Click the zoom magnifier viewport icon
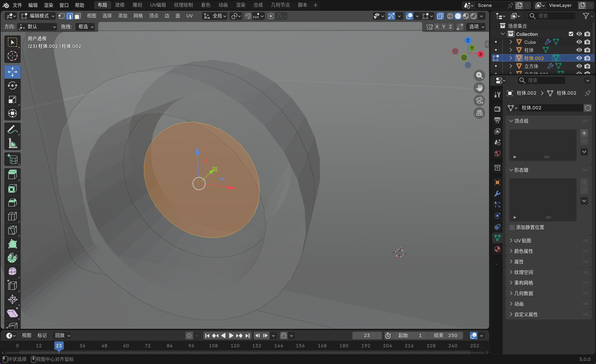Image resolution: width=596 pixels, height=364 pixels. click(x=479, y=75)
